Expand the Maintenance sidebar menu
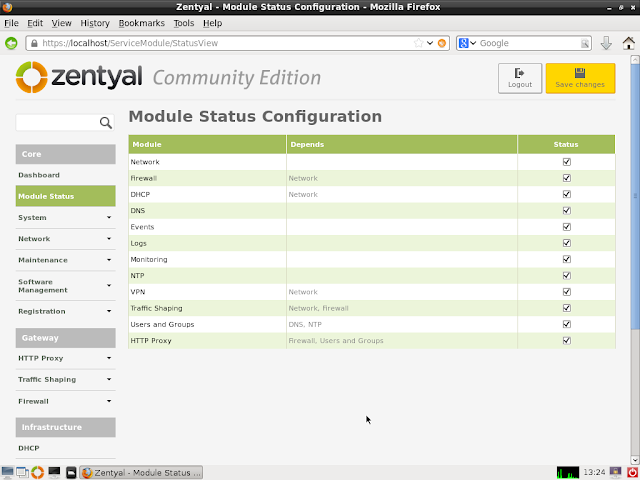 pyautogui.click(x=65, y=260)
